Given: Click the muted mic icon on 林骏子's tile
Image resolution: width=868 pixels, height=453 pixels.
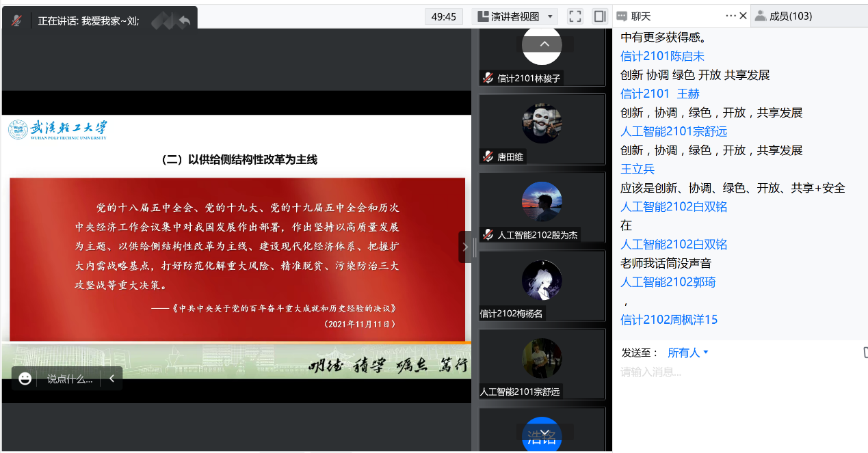Looking at the screenshot, I should click(x=488, y=78).
